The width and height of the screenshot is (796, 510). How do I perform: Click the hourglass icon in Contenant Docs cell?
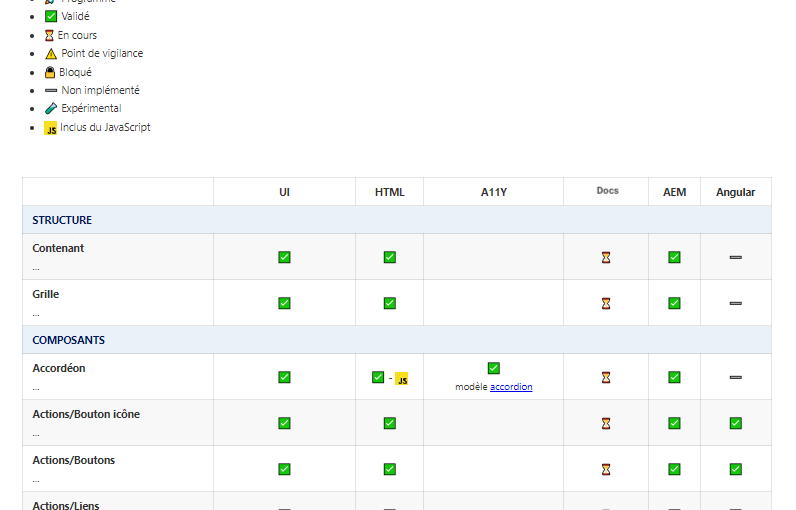point(606,258)
